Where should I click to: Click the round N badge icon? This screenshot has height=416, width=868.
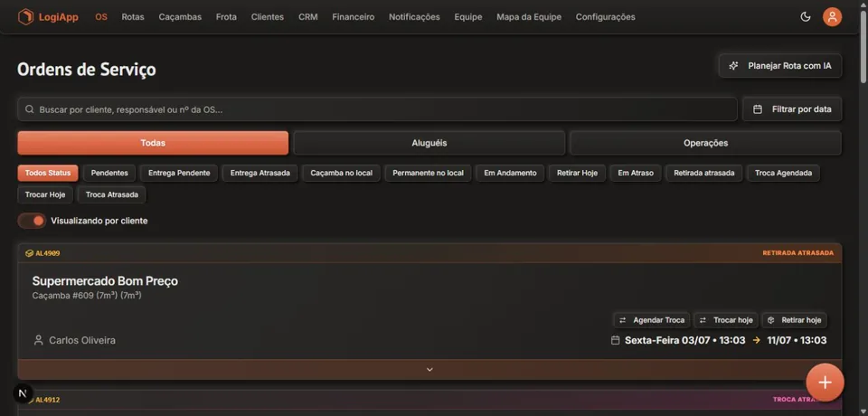(23, 393)
